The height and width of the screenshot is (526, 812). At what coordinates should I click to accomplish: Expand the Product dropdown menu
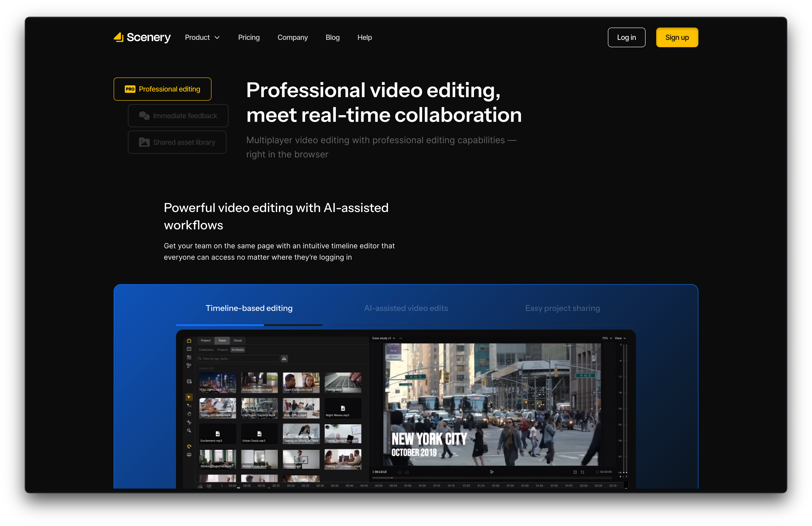[202, 37]
